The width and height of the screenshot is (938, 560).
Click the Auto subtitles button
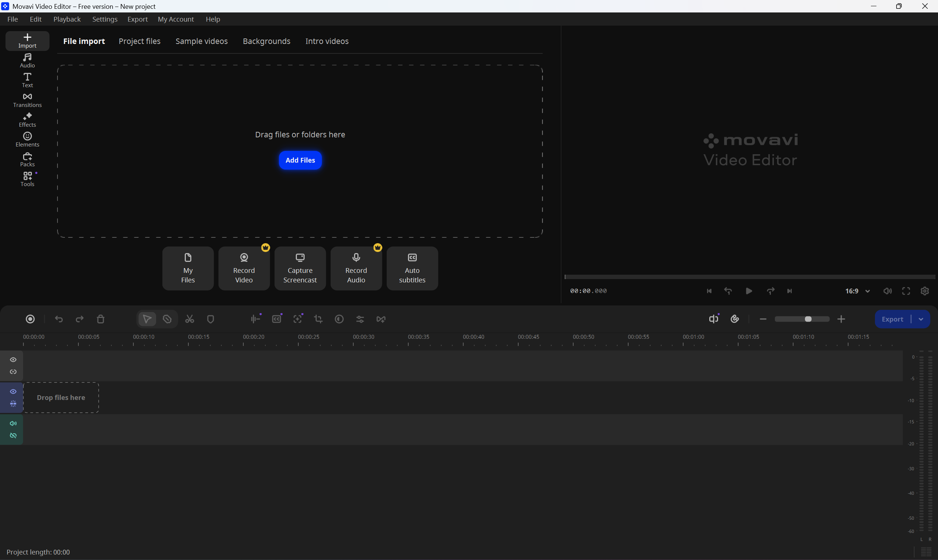(412, 268)
